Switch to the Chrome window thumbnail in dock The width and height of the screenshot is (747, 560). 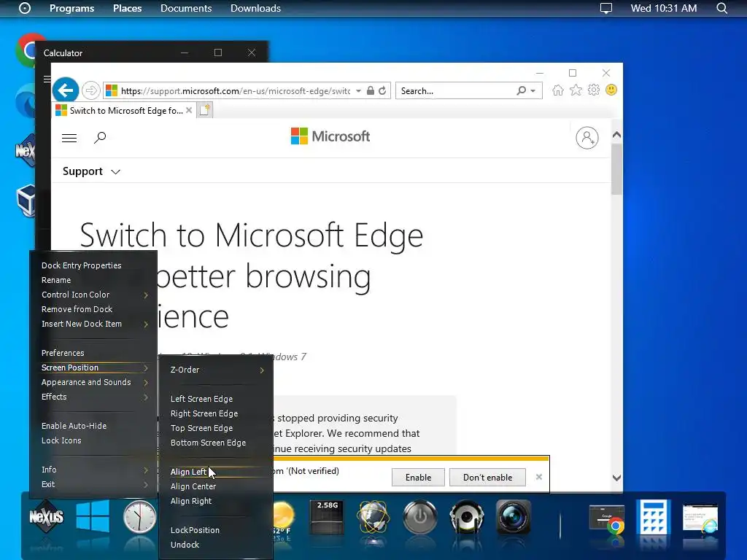pyautogui.click(x=607, y=519)
